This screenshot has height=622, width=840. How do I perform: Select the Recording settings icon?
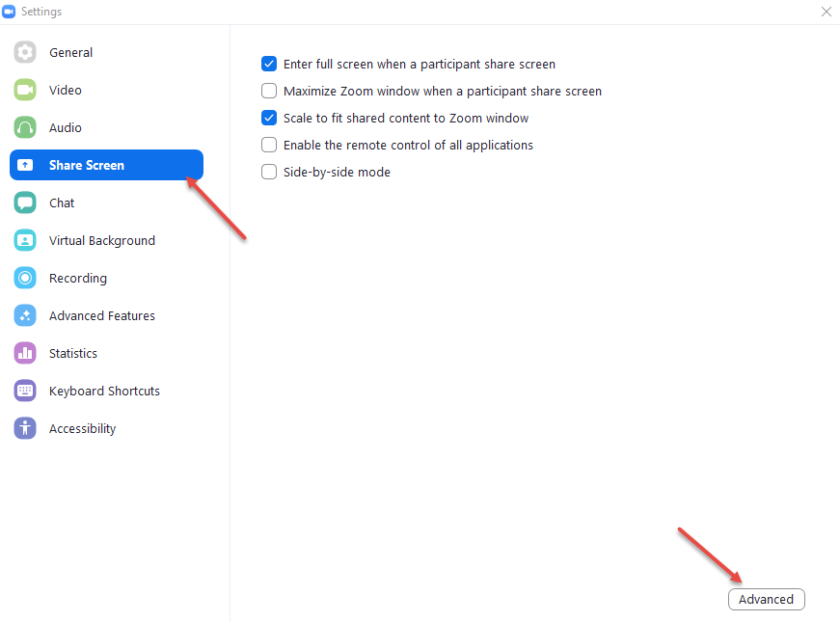tap(24, 278)
